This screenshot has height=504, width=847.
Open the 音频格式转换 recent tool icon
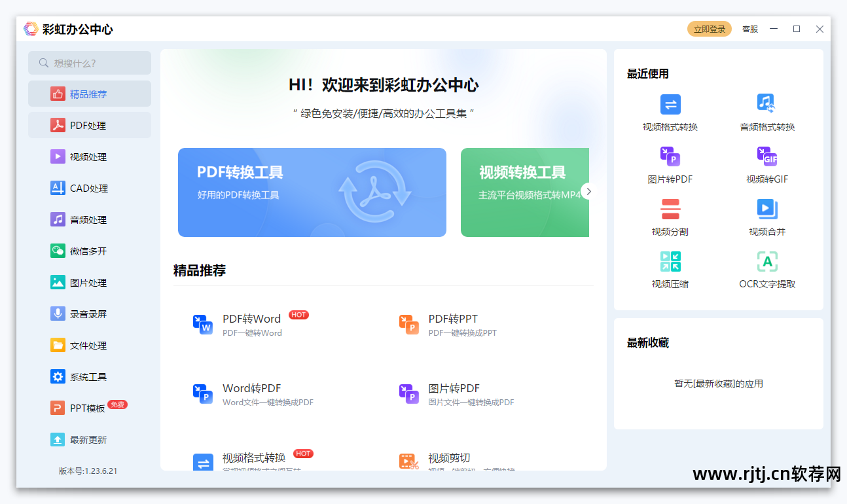click(766, 105)
